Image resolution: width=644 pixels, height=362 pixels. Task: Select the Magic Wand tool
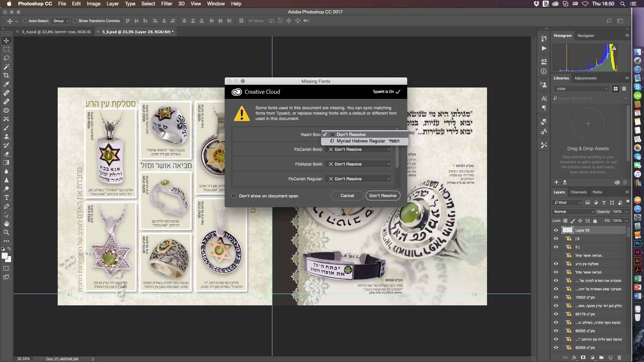point(6,67)
